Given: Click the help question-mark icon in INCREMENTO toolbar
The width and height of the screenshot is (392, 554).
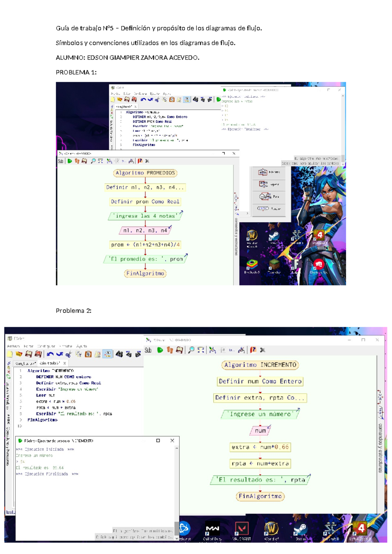Looking at the screenshot, I should click(253, 350).
